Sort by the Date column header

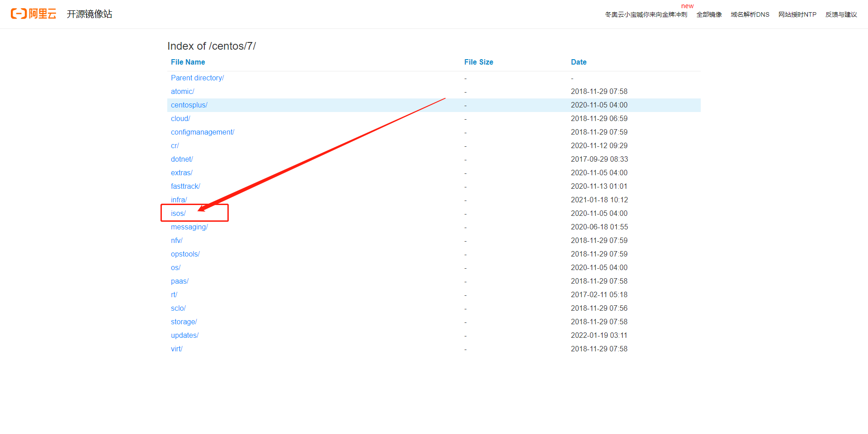point(579,62)
